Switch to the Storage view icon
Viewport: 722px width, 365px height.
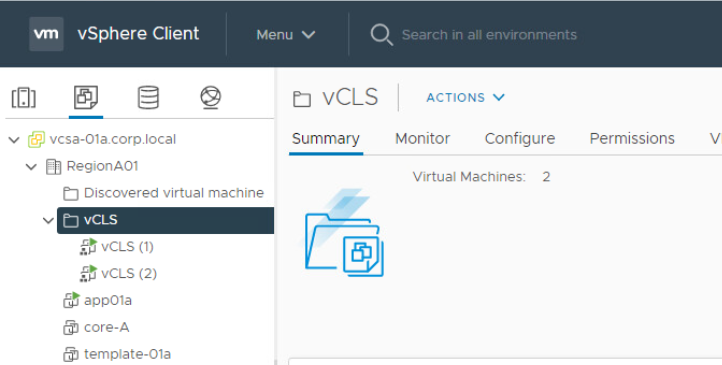(148, 97)
